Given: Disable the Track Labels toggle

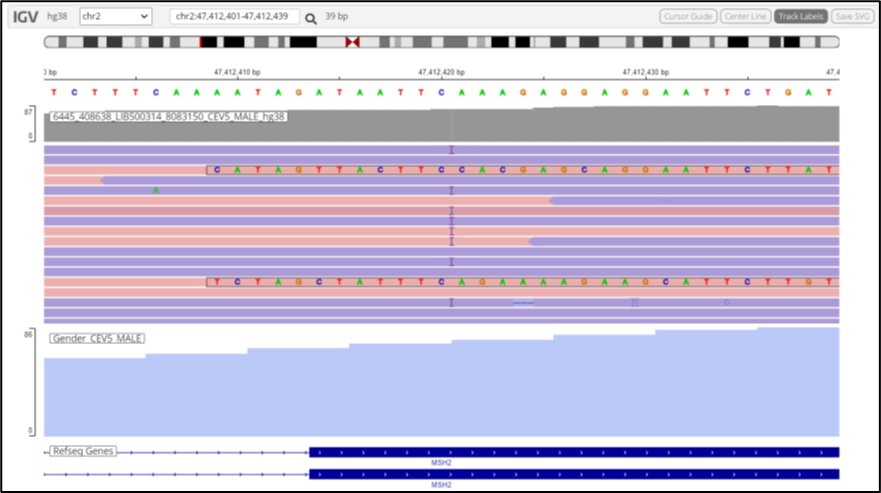Looking at the screenshot, I should 801,16.
